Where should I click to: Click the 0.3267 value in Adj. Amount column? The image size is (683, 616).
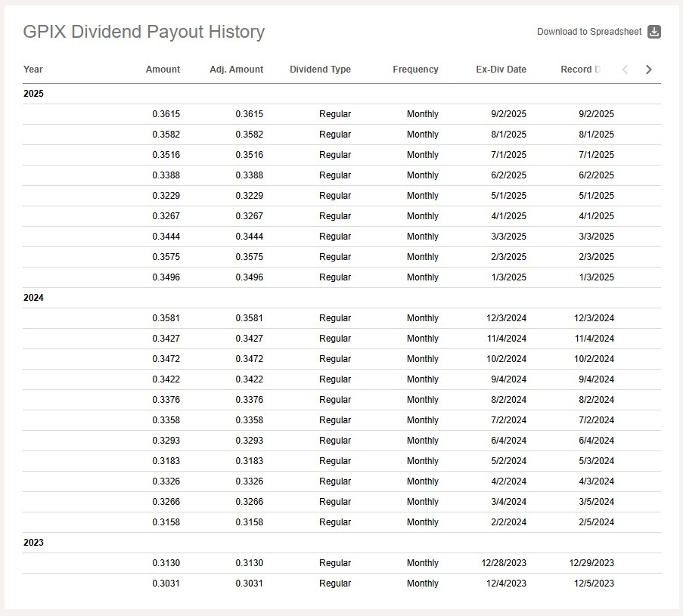coord(249,216)
